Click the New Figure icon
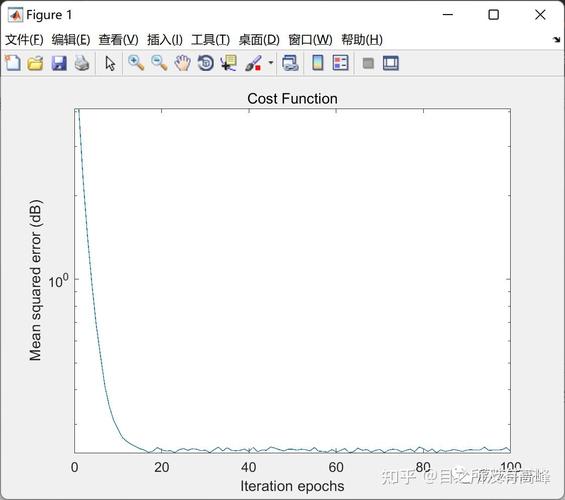This screenshot has width=565, height=500. pyautogui.click(x=13, y=63)
